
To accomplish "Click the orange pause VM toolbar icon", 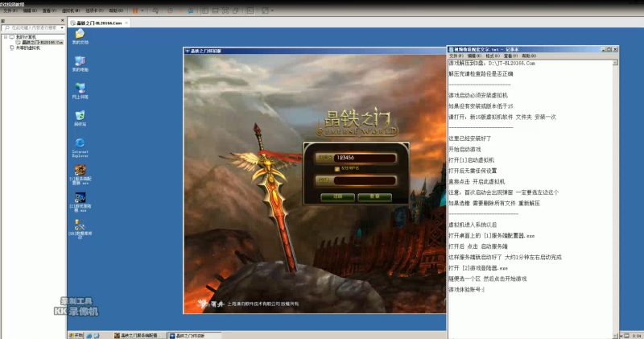I will tap(135, 10).
